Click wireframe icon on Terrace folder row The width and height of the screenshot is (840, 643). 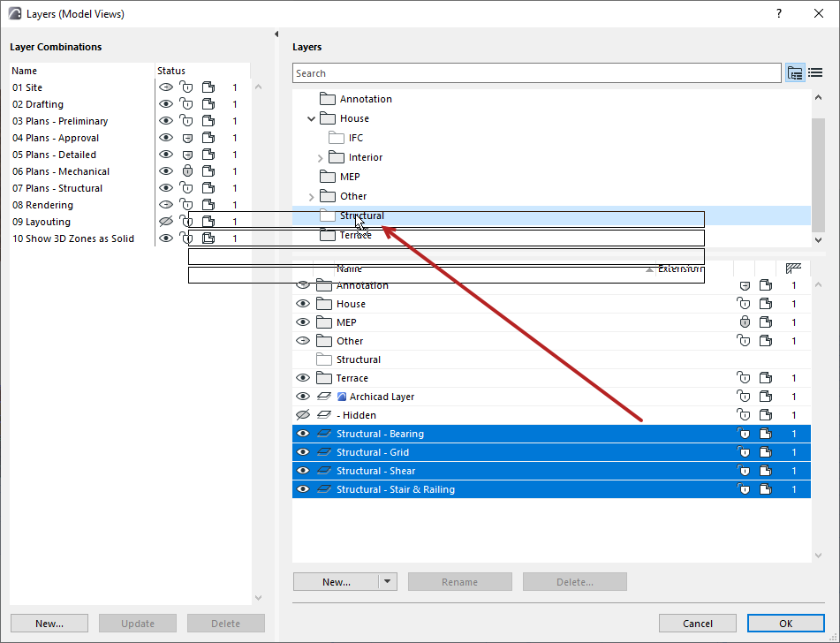coord(766,378)
